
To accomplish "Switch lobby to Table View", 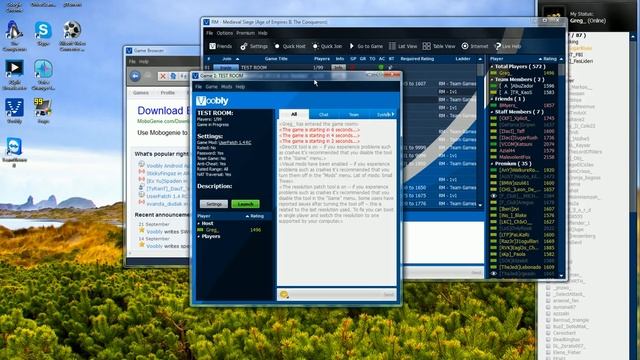I will pos(439,46).
